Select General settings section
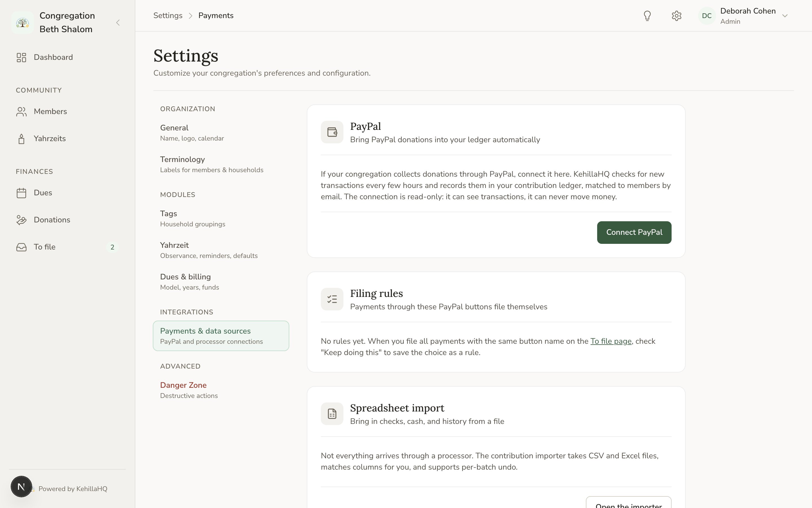 (x=221, y=133)
